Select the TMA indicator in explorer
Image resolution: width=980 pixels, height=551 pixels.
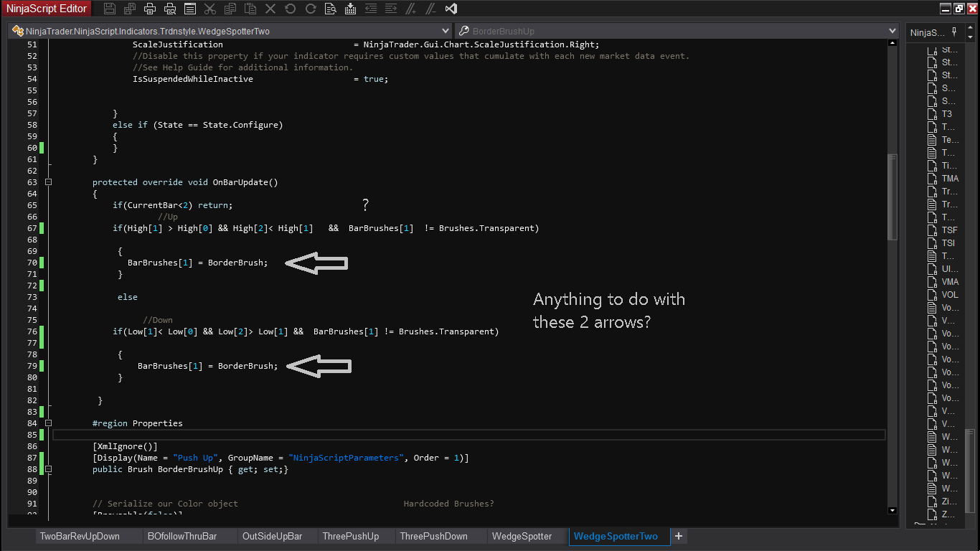click(949, 179)
